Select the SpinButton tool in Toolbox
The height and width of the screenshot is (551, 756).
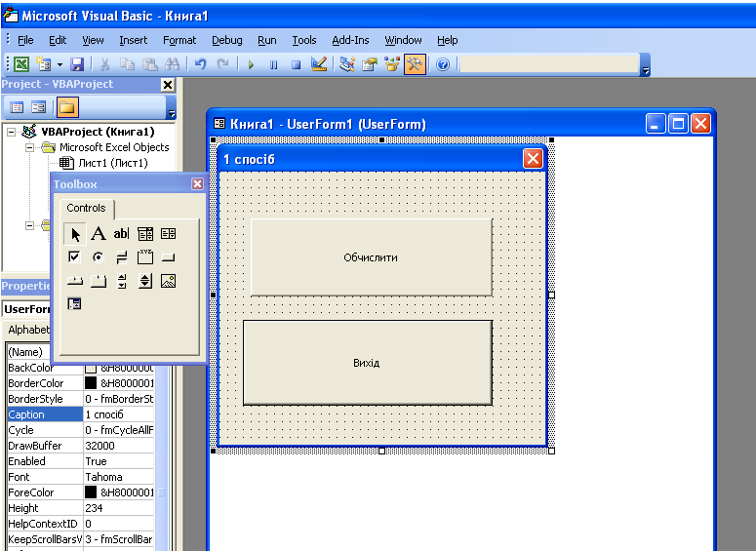pos(145,281)
